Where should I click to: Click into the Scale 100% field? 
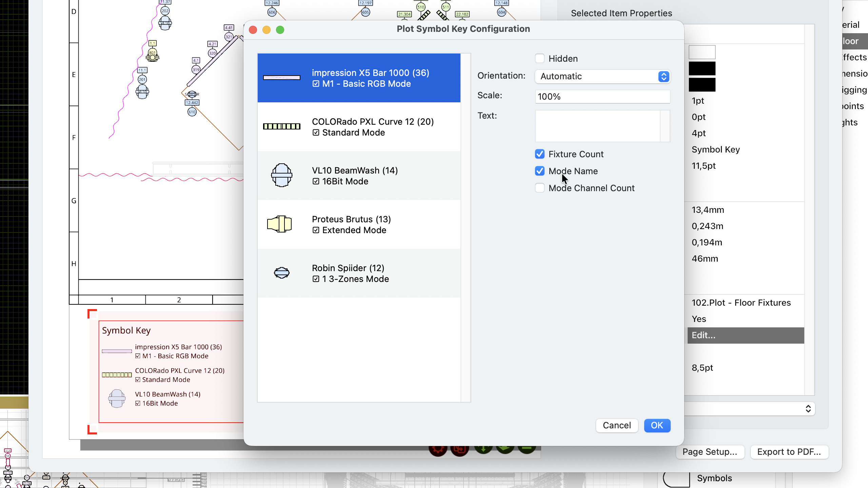point(602,97)
